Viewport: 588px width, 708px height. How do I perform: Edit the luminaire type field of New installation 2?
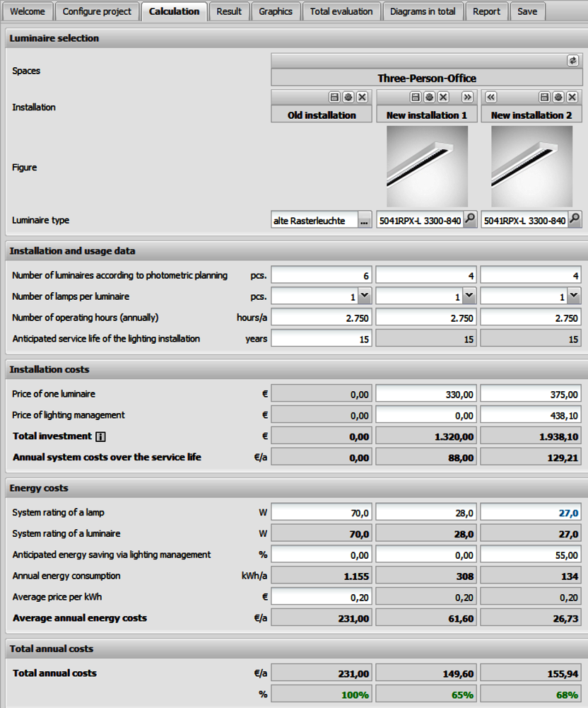click(x=524, y=221)
